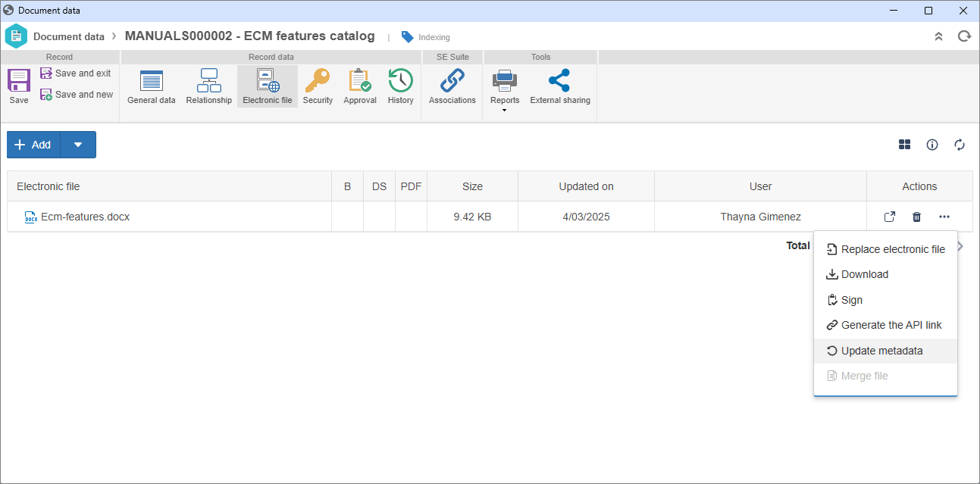Select Update metadata from context menu
This screenshot has height=484, width=980.
tap(881, 351)
